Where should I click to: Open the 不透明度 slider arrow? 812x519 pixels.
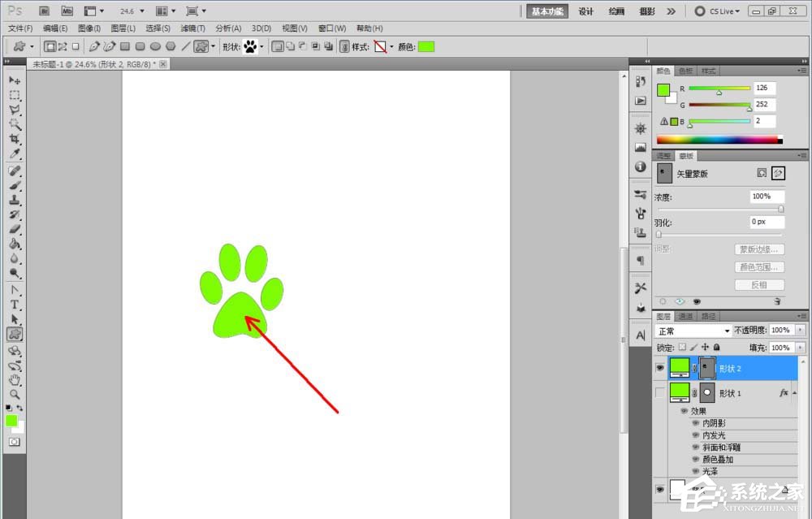pyautogui.click(x=800, y=330)
